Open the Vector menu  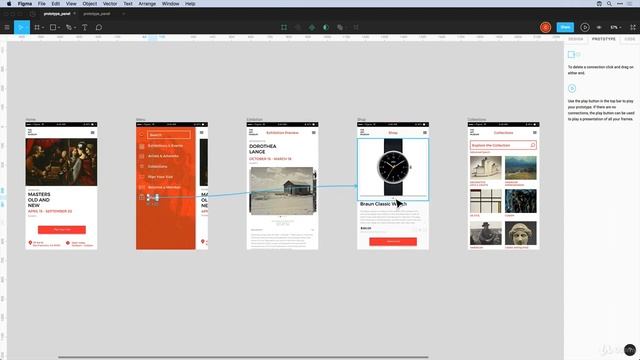pyautogui.click(x=110, y=4)
